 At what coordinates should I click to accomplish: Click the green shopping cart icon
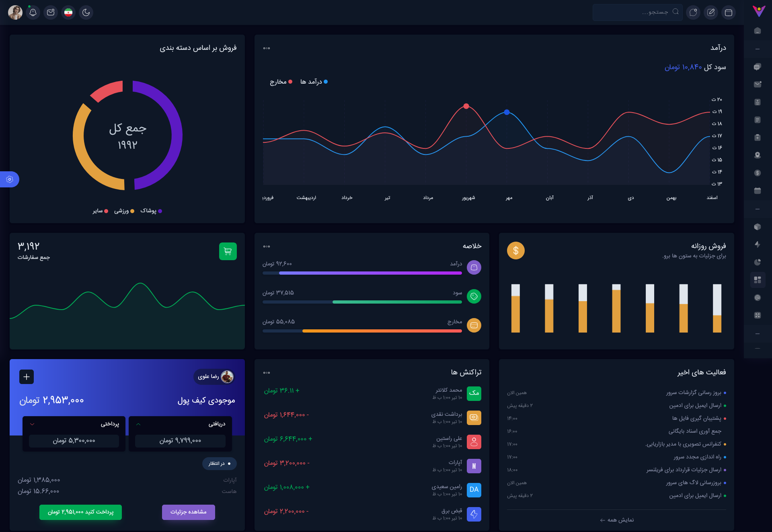coord(228,251)
